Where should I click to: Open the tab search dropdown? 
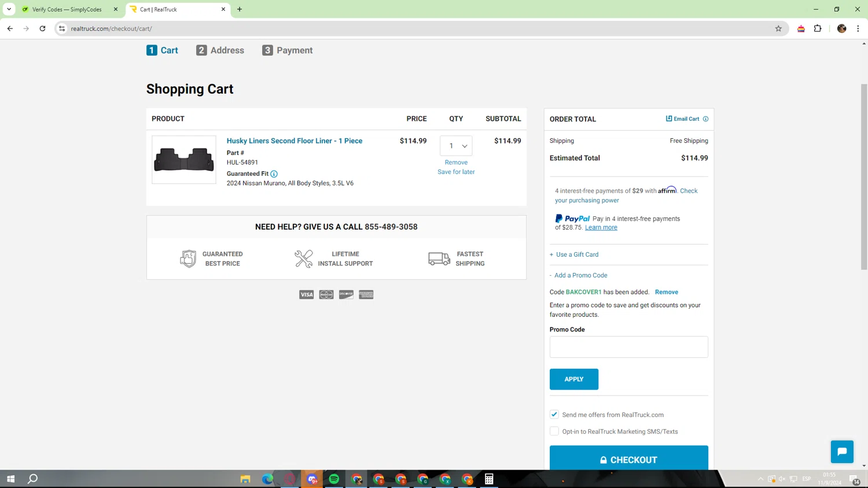point(9,9)
